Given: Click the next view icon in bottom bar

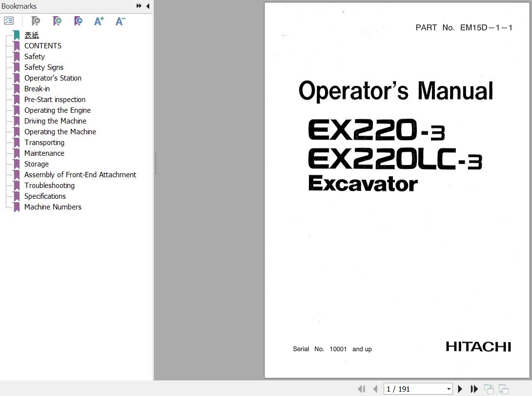Looking at the screenshot, I should point(504,389).
